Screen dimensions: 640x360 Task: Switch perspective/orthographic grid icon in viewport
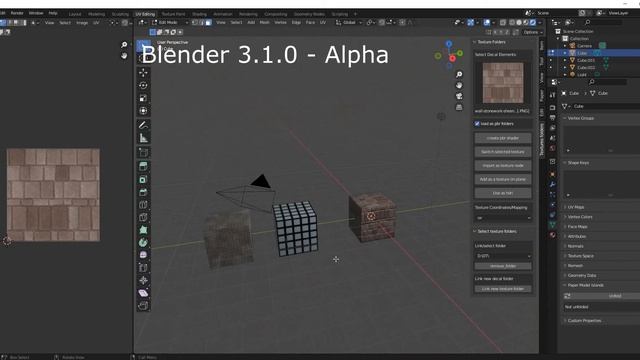(459, 107)
